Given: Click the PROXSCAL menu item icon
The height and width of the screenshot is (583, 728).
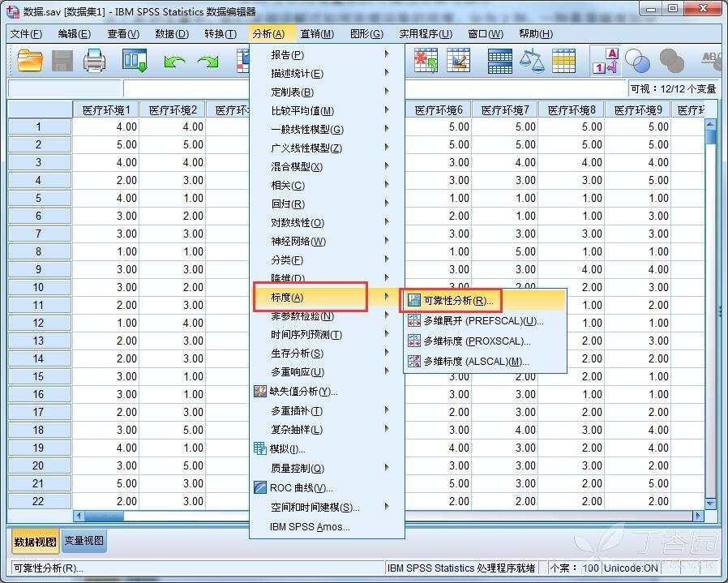Looking at the screenshot, I should (x=413, y=341).
